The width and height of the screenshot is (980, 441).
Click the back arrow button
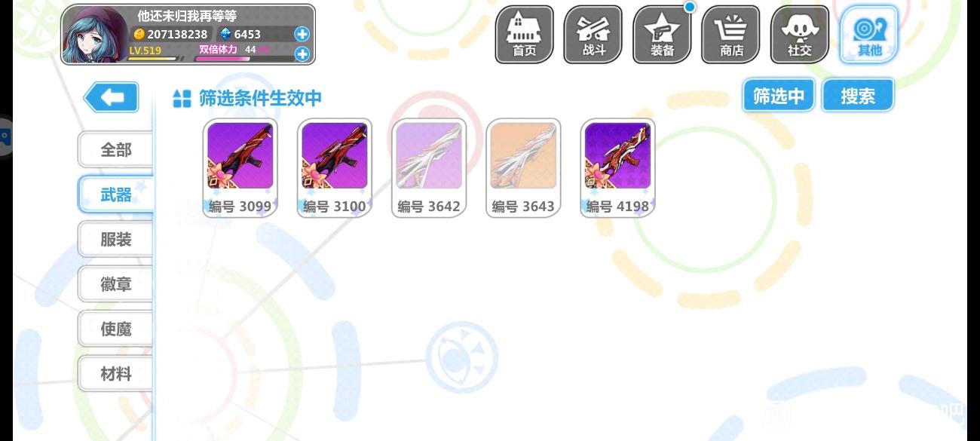[112, 97]
